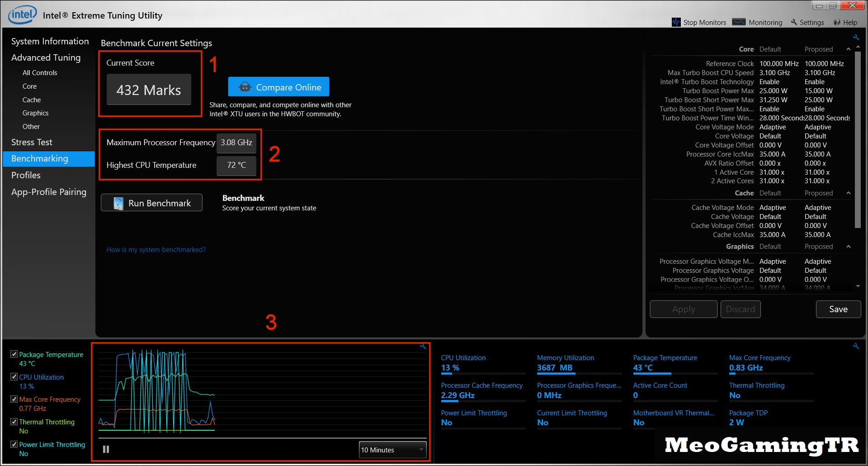Pause the monitor graph
Viewport: 868px width, 466px height.
pyautogui.click(x=106, y=449)
